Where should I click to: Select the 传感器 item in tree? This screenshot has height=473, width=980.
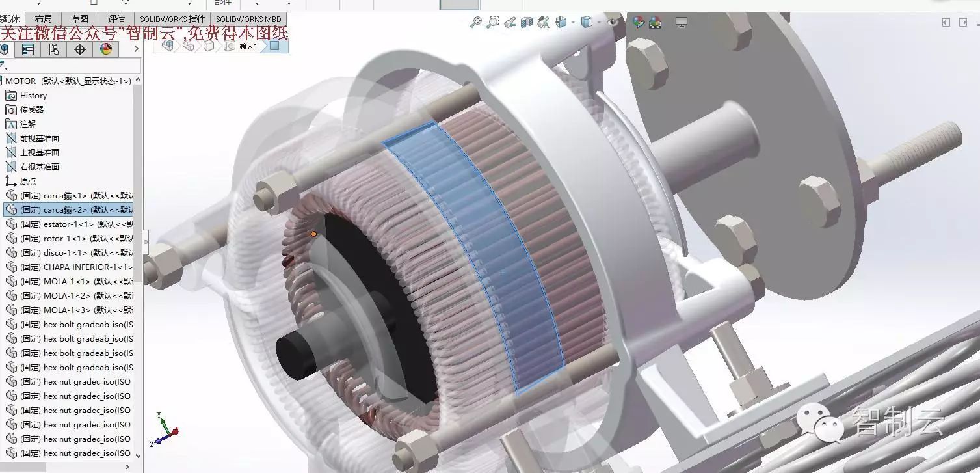click(31, 110)
